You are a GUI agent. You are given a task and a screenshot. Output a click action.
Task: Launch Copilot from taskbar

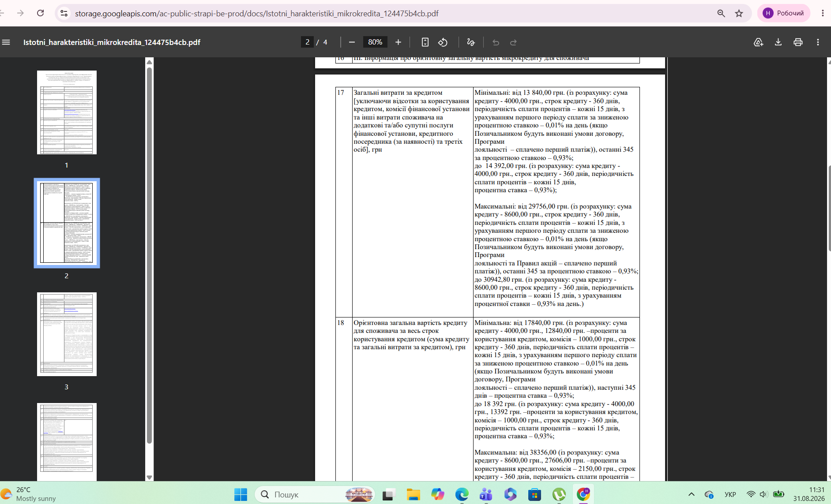click(438, 495)
